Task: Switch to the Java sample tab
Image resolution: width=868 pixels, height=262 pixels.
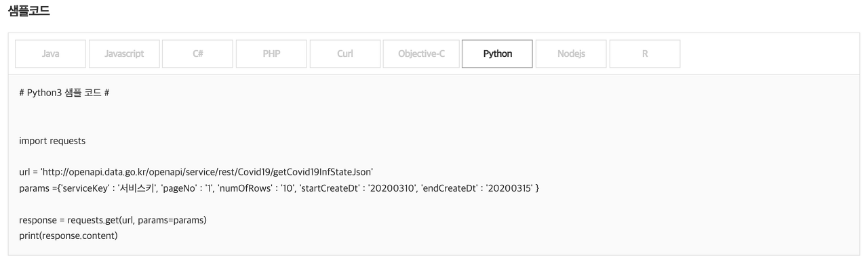Action: click(51, 54)
